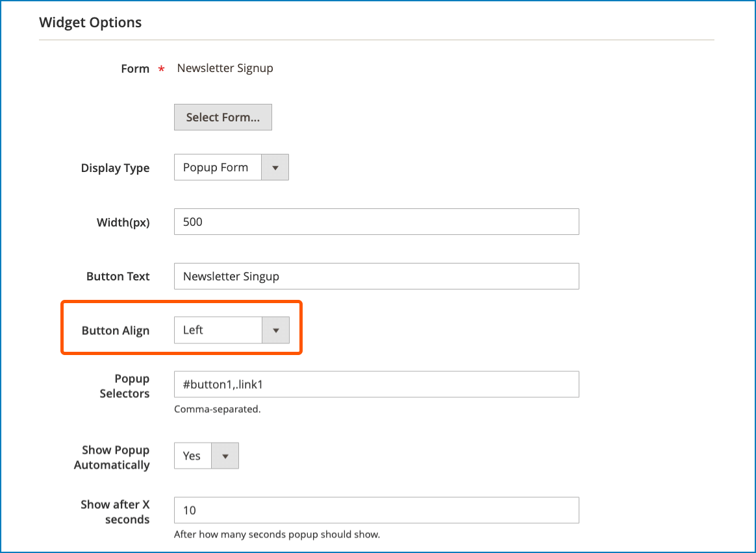
Task: Click the Yes value for Show Popup Automatically
Action: tap(192, 456)
